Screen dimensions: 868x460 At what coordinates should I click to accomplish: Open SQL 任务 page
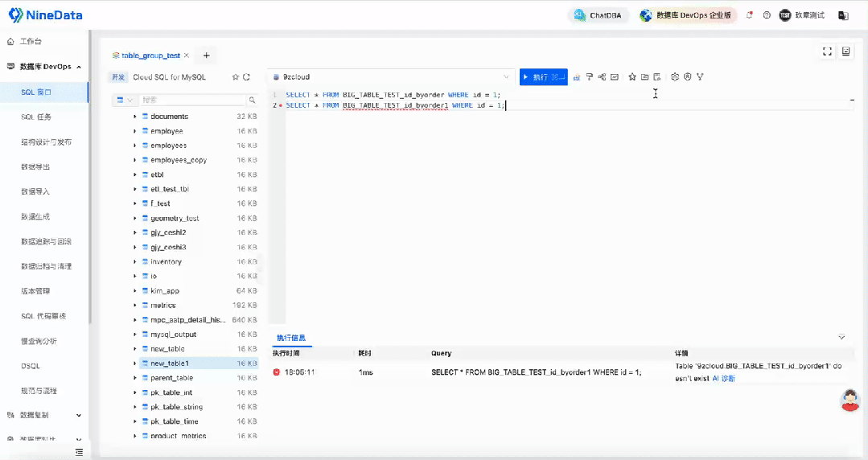point(36,117)
